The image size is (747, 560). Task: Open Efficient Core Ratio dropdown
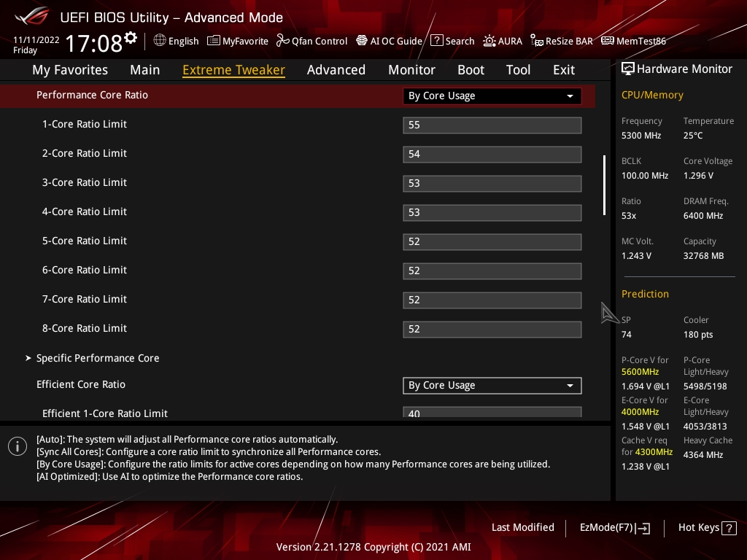(492, 385)
